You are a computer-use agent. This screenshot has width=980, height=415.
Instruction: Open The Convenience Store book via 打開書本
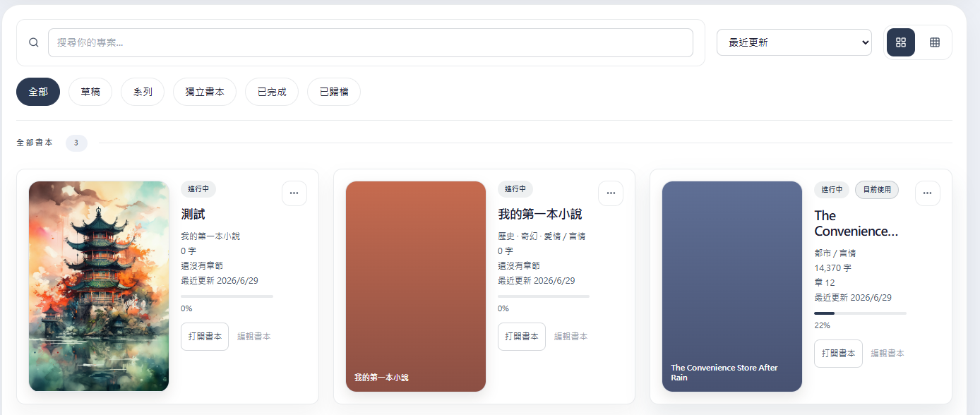pos(838,354)
